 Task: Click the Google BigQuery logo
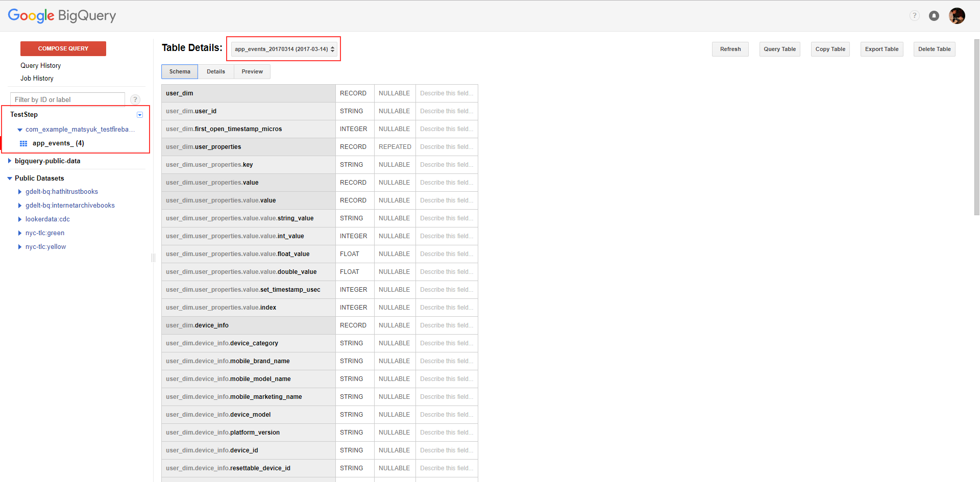tap(62, 16)
